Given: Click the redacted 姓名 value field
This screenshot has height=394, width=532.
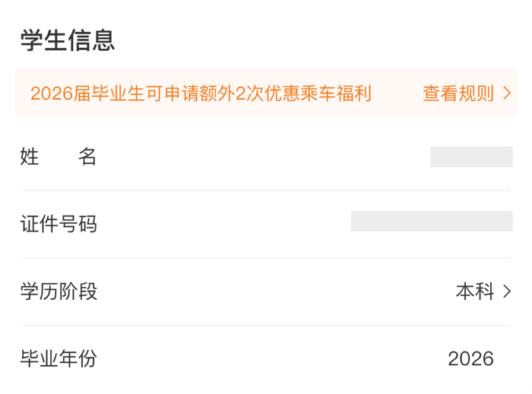Looking at the screenshot, I should tap(471, 157).
